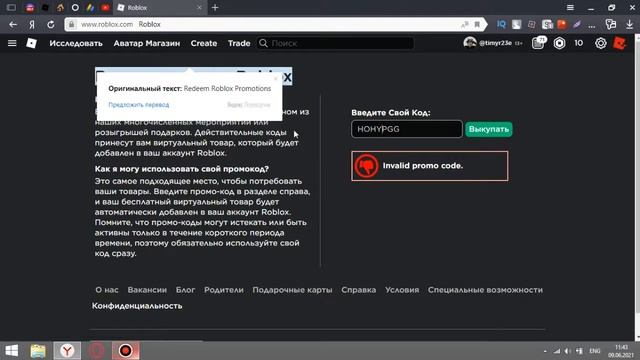
Task: Open Специальные возможности footer link
Action: (x=485, y=290)
